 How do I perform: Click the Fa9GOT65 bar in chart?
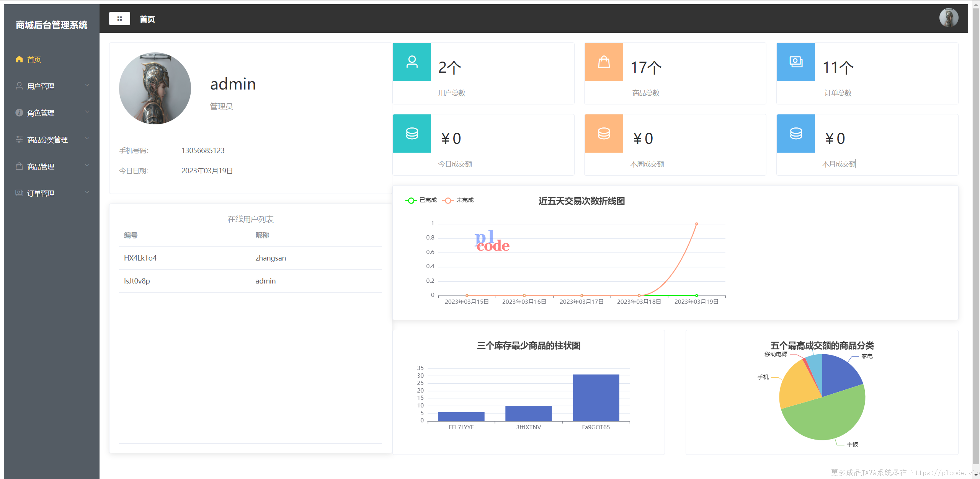coord(596,398)
